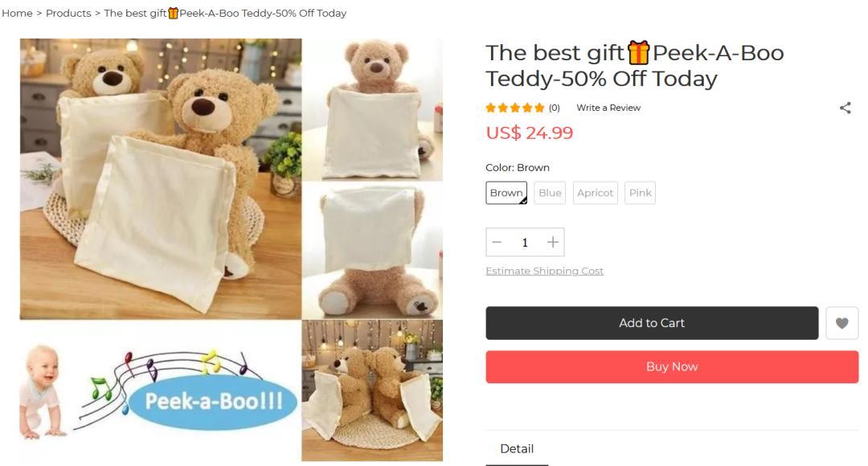Click the five-star rating icons
This screenshot has height=466, width=868.
515,108
